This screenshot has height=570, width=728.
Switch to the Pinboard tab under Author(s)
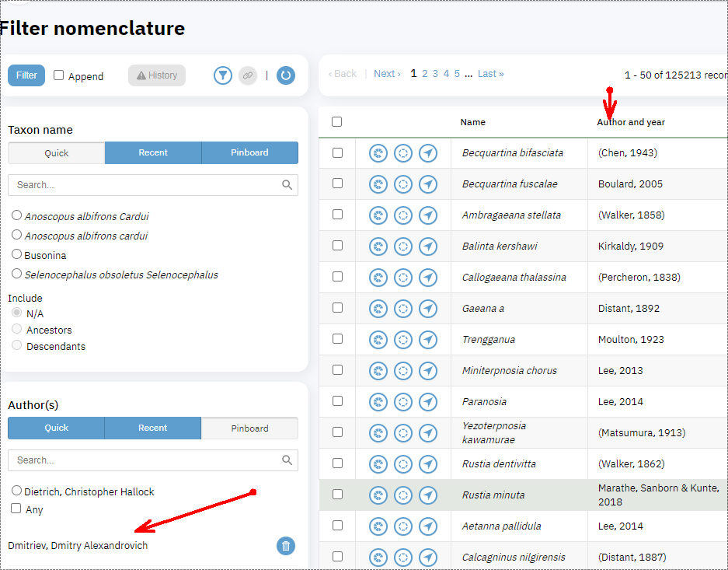[249, 428]
